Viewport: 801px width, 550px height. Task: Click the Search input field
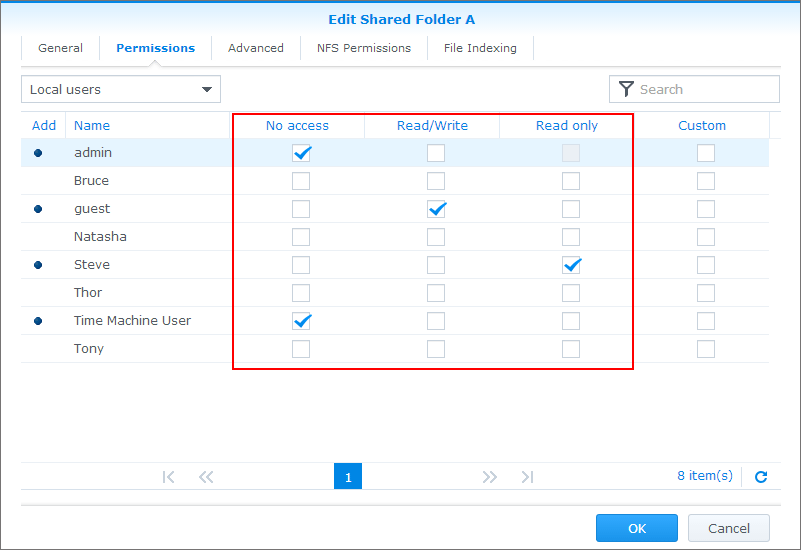[705, 89]
